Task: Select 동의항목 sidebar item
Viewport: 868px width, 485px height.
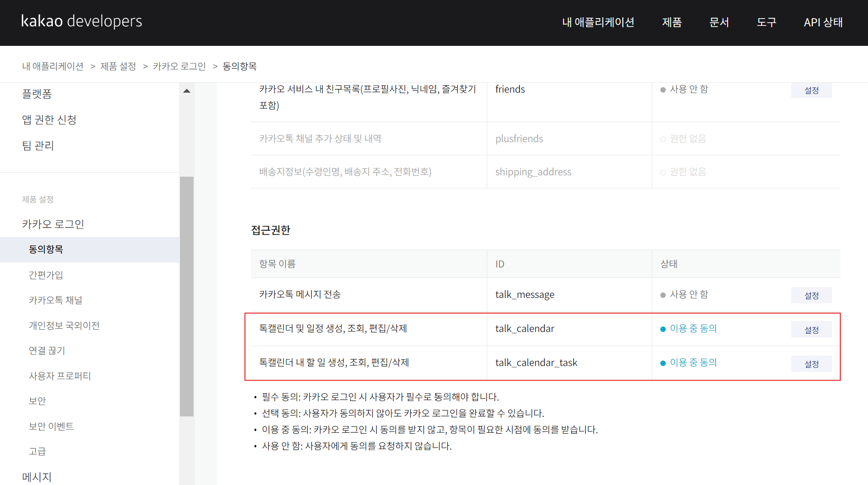Action: pos(90,249)
